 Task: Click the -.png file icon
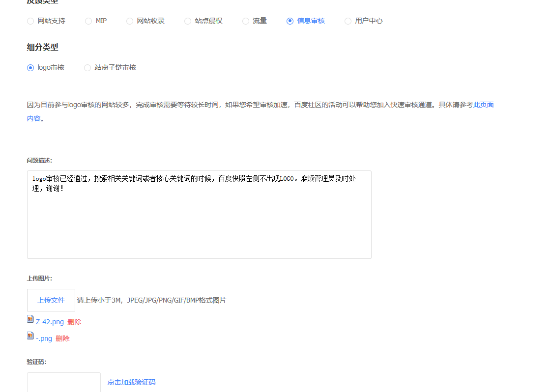tap(30, 336)
